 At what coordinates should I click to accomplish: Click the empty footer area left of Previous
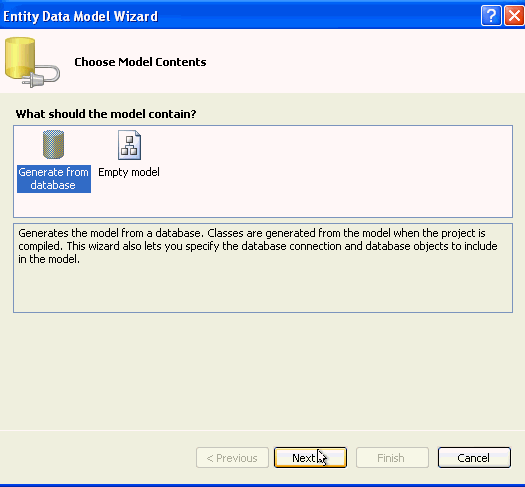(97, 457)
